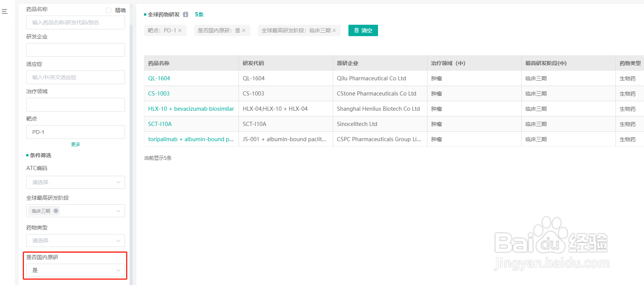Open the SCT-I10A drug link

tap(160, 124)
